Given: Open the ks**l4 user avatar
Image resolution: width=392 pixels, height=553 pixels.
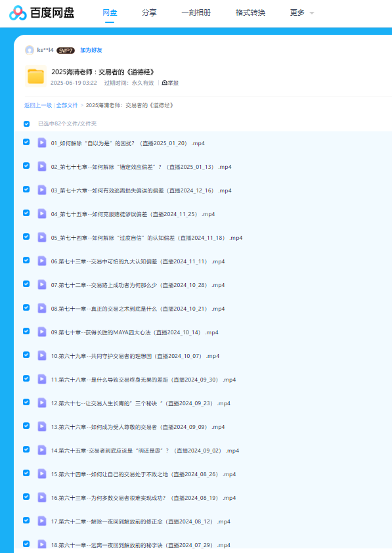Looking at the screenshot, I should (x=30, y=51).
